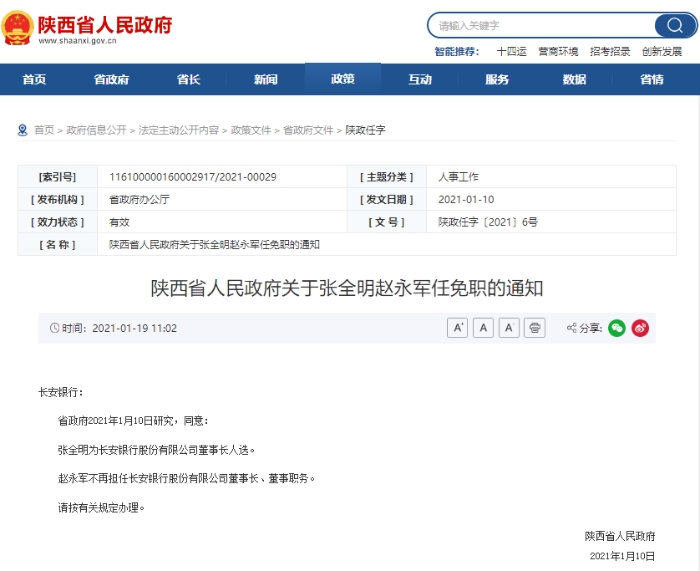Click 政府信息公开 in the breadcrumb
The height and width of the screenshot is (571, 700).
point(96,130)
